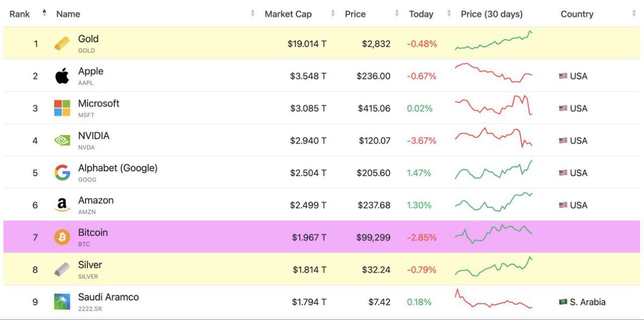Expand sort options for the Price column
The width and height of the screenshot is (644, 320).
coord(396,13)
